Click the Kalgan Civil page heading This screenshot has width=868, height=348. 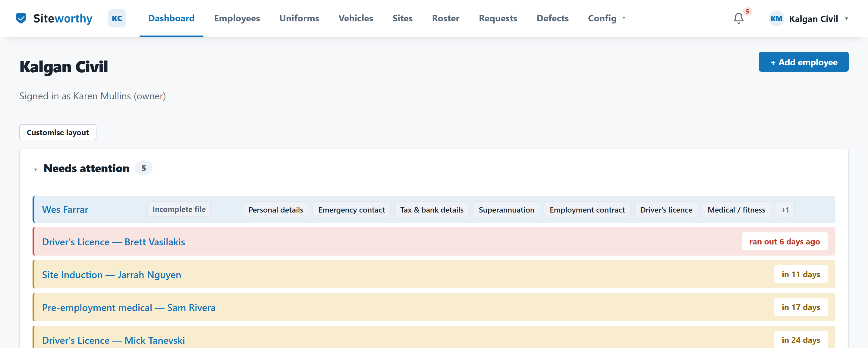click(64, 67)
